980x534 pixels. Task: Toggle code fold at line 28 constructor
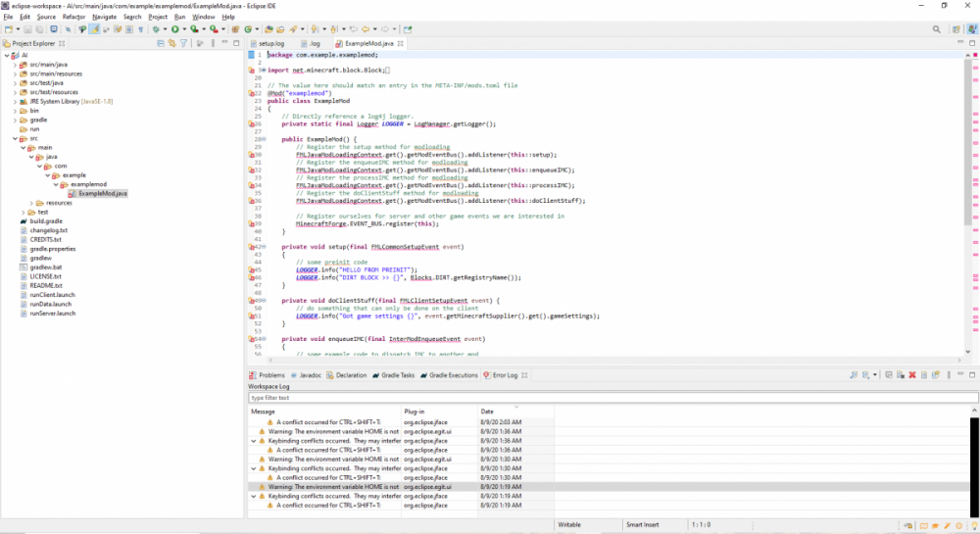[264, 139]
